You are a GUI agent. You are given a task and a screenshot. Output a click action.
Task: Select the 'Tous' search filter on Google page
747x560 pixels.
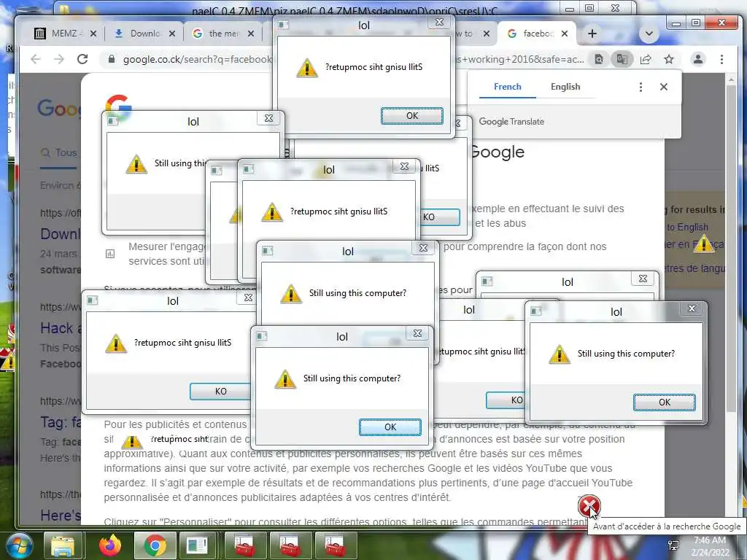[x=59, y=152]
